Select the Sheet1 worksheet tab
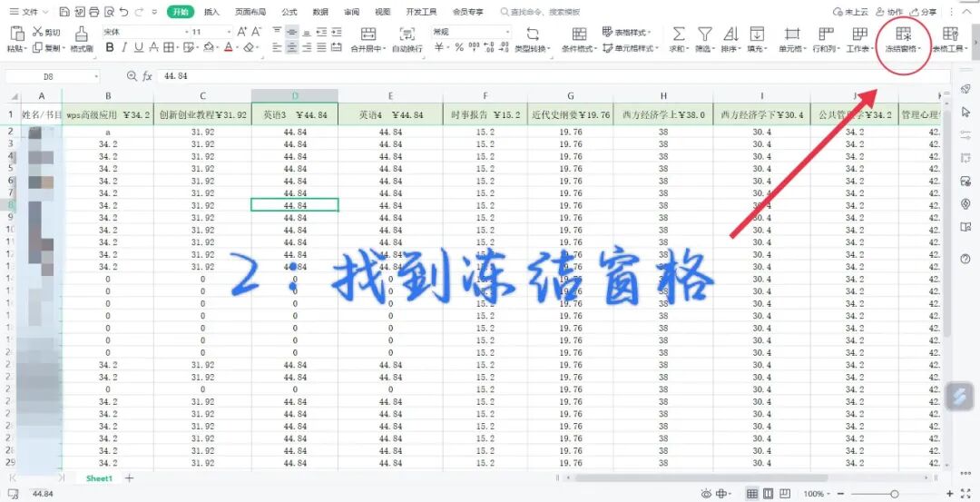This screenshot has height=502, width=980. coord(100,478)
